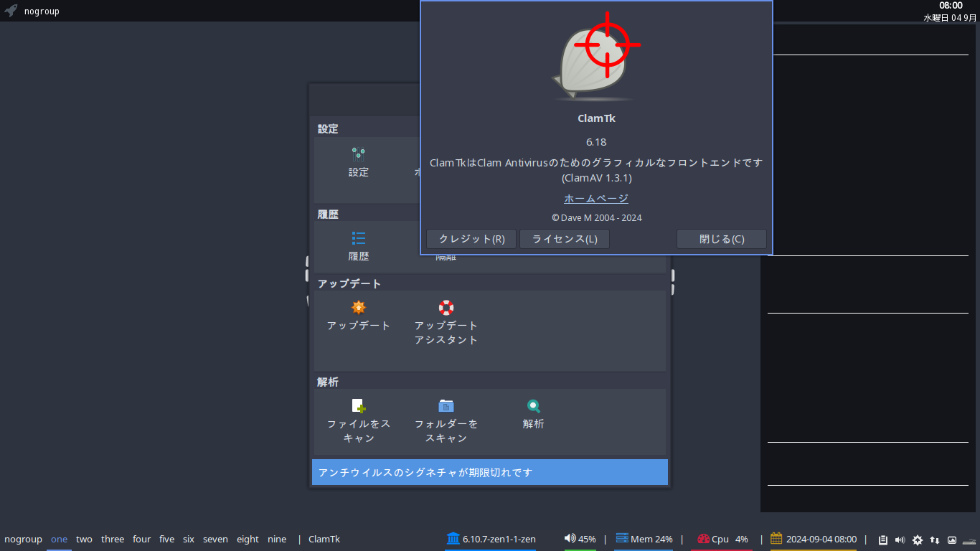This screenshot has width=980, height=551.
Task: Open the アップデートアシスタント lifebuoy icon
Action: pos(446,307)
